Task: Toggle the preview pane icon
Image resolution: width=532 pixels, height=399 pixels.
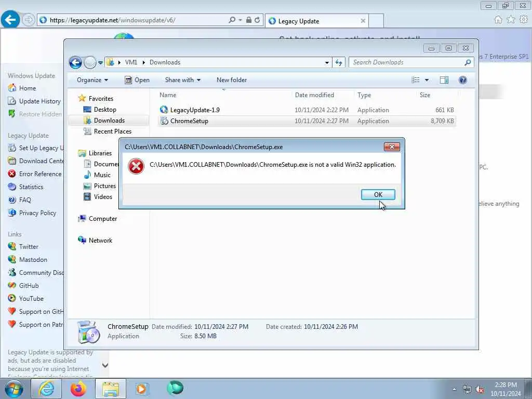Action: (444, 80)
